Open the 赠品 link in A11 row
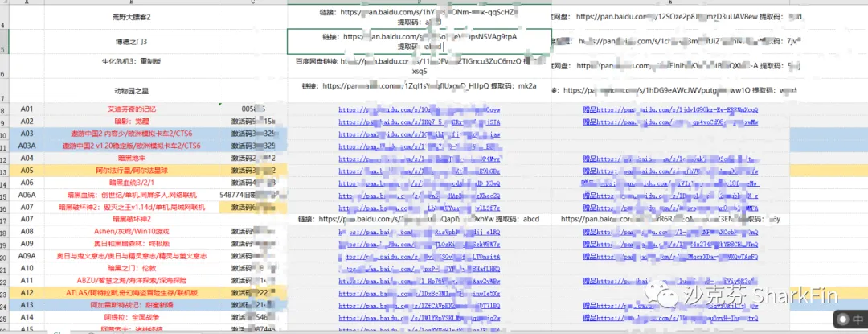 click(670, 281)
